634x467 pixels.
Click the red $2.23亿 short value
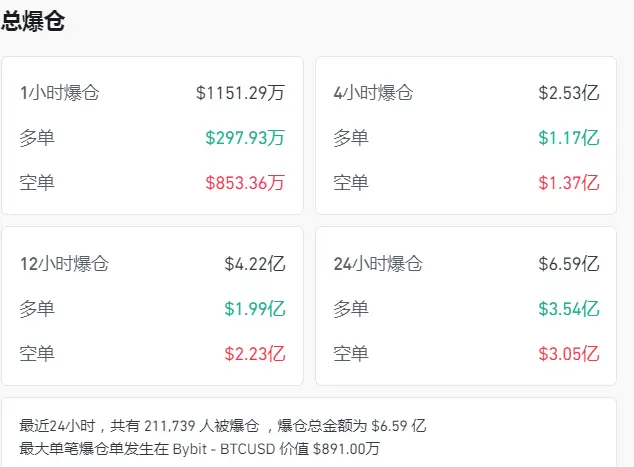(x=255, y=353)
